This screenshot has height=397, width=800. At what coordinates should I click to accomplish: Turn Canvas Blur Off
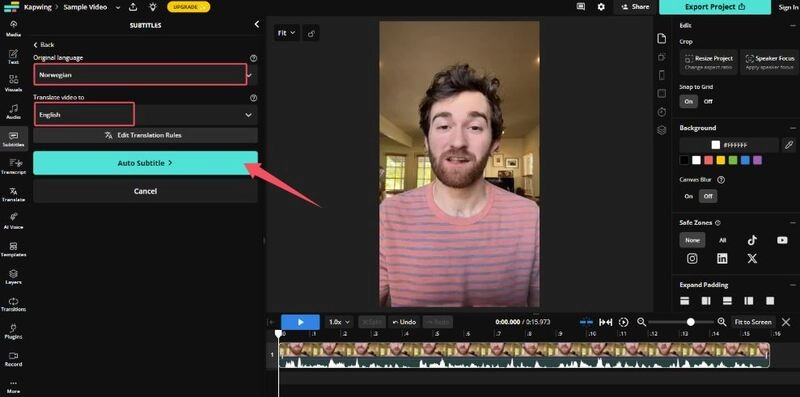[708, 196]
